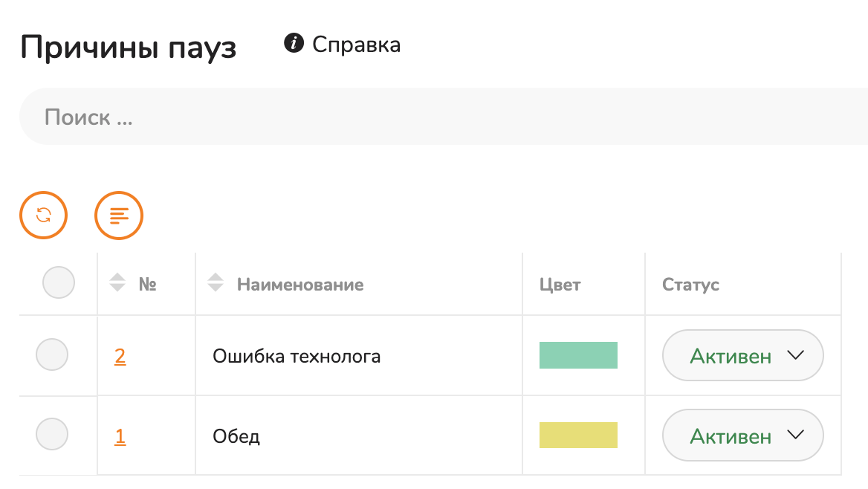Click the green color swatch

578,355
